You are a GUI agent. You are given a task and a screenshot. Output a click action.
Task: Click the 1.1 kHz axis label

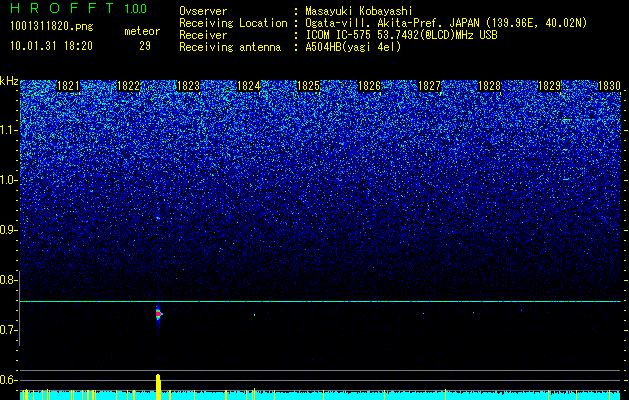click(7, 130)
